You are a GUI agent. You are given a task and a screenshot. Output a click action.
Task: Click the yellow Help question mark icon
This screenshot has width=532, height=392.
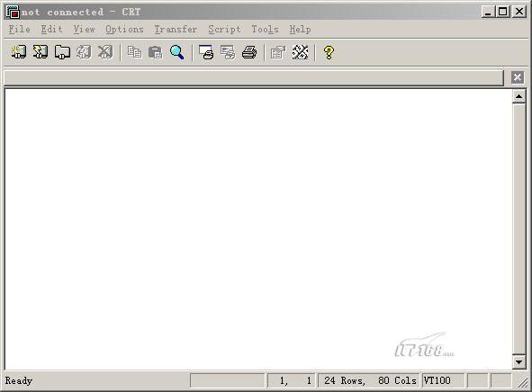329,52
